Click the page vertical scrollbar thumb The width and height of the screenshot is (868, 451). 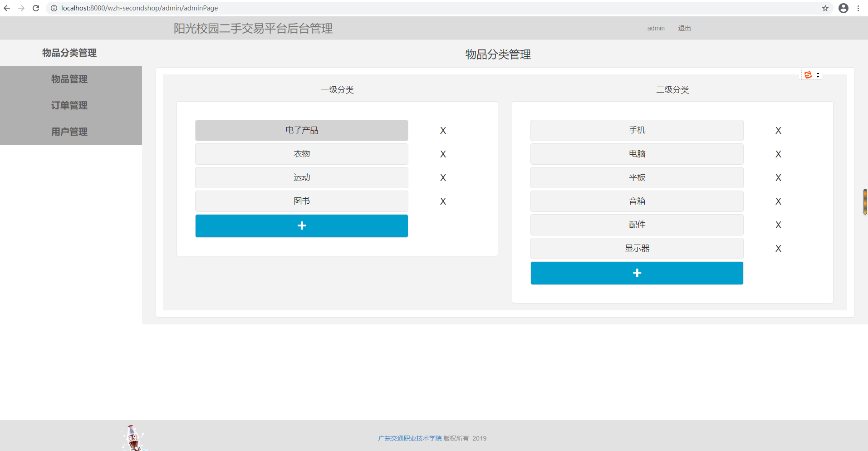click(865, 202)
